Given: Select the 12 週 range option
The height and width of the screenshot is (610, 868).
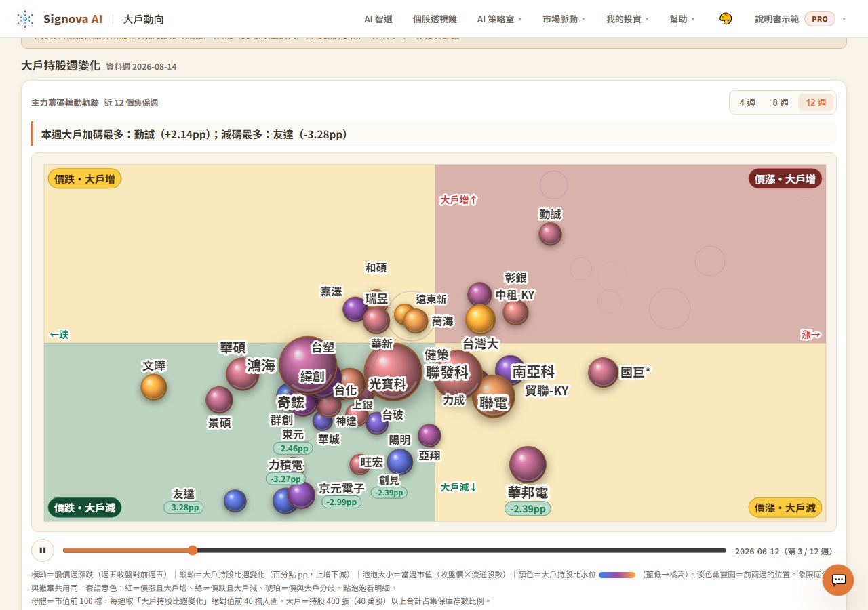Looking at the screenshot, I should (816, 102).
